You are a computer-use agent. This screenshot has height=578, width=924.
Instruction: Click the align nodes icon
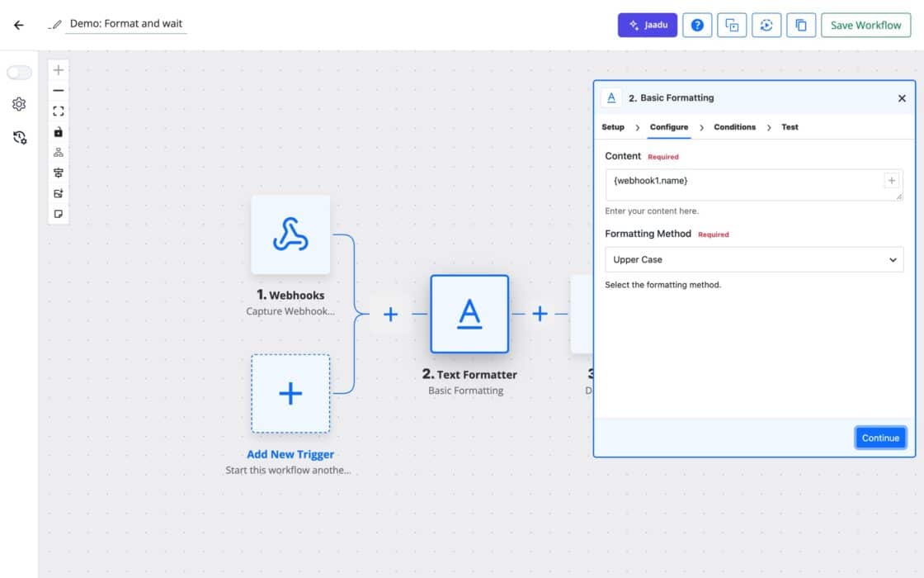click(x=59, y=173)
